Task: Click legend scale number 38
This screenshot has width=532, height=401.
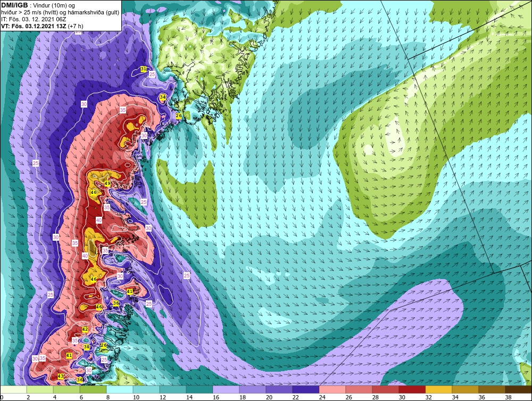Action: pos(508,398)
